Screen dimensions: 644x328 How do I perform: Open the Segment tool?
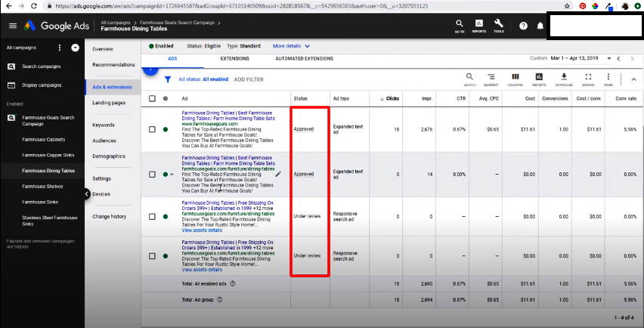(491, 79)
